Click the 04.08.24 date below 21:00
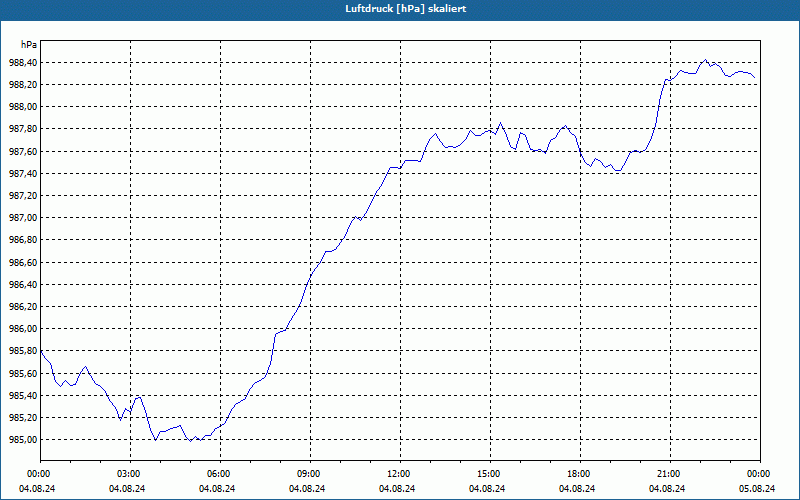Image resolution: width=800 pixels, height=500 pixels. (667, 489)
